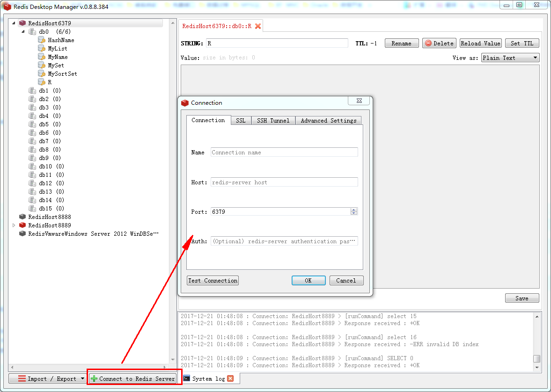Decrease the Port value with down arrow

click(354, 213)
